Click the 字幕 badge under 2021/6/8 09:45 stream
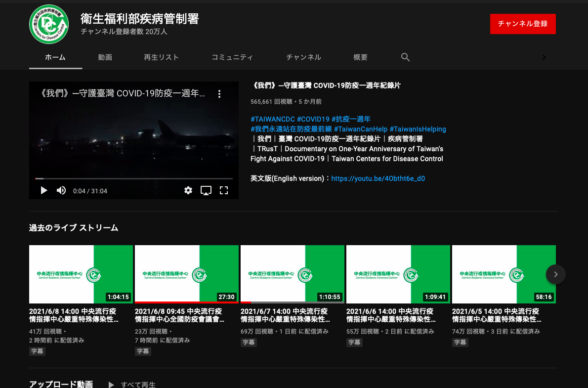The image size is (588, 388). coord(143,351)
